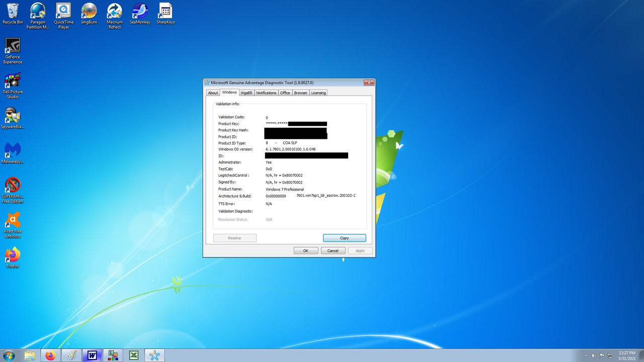The width and height of the screenshot is (644, 362).
Task: Switch to Word on the taskbar
Action: pos(92,355)
